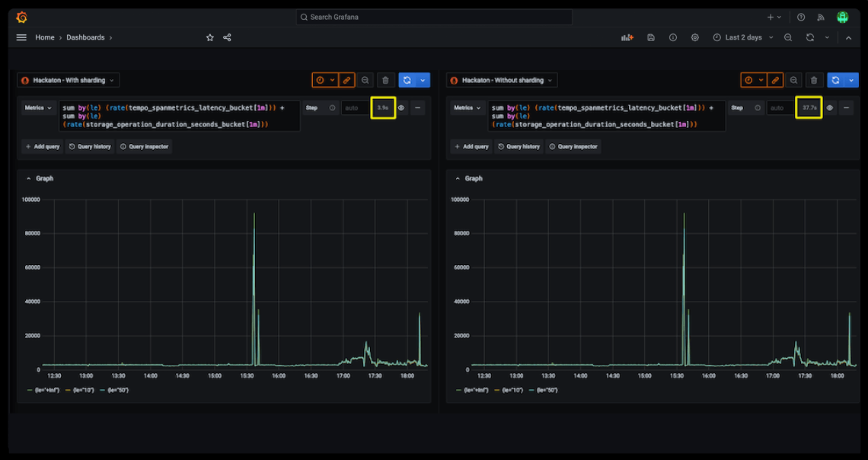Click Add query under the left editor
Screen dimensions: 868x460
point(42,146)
